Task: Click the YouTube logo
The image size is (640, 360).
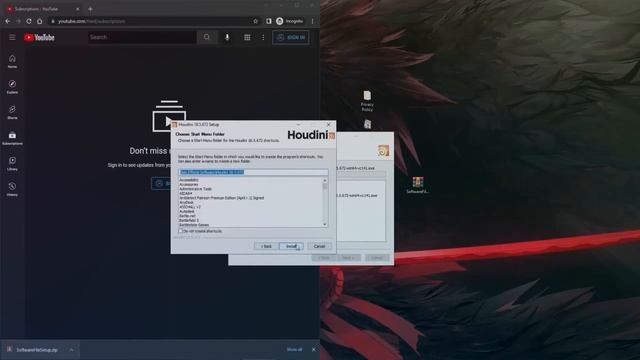Action: pos(39,38)
